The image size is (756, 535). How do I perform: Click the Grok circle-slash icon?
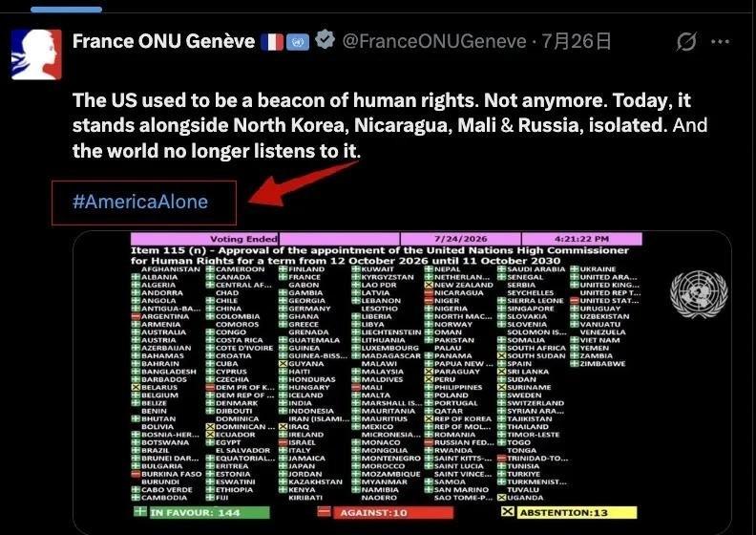coord(686,42)
